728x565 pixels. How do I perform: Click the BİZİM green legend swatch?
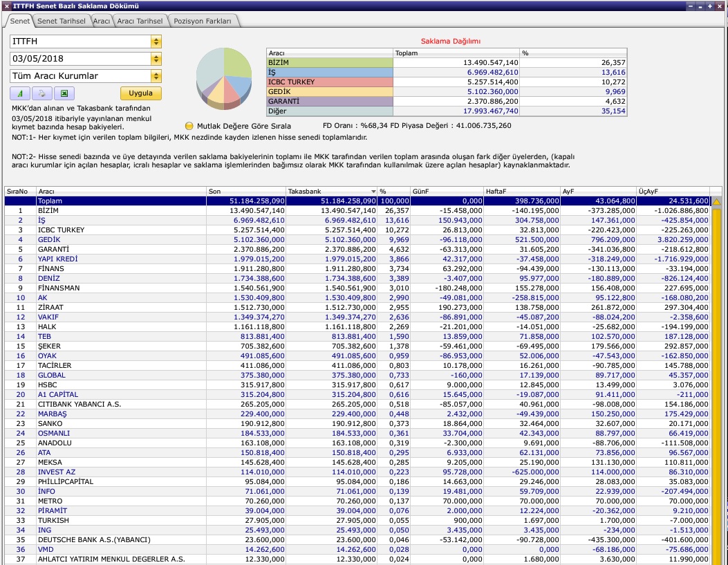click(x=330, y=63)
